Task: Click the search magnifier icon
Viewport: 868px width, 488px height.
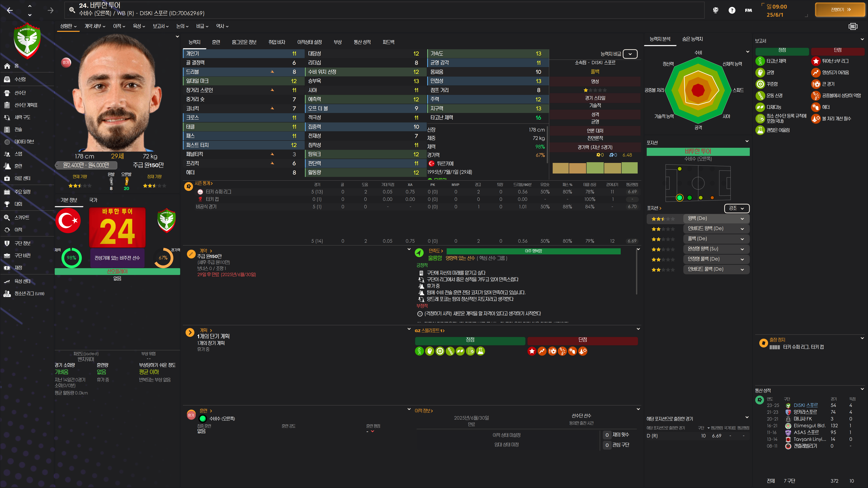Action: click(72, 10)
